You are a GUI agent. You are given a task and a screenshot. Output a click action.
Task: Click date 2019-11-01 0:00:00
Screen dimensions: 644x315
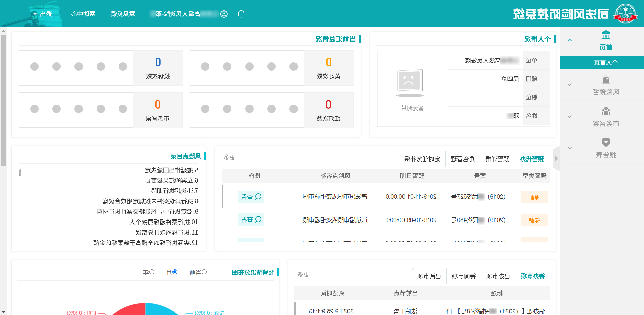(x=411, y=197)
